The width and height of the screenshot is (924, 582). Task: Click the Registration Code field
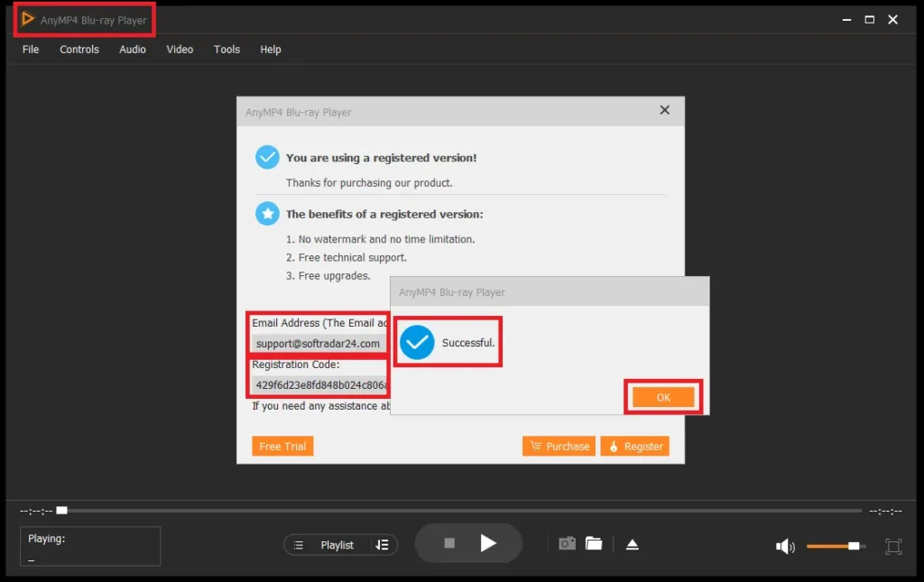tap(320, 384)
